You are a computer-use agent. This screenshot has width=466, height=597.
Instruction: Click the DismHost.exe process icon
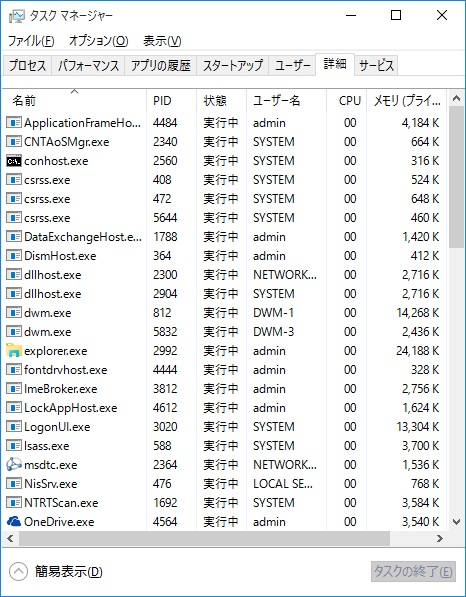pos(14,256)
